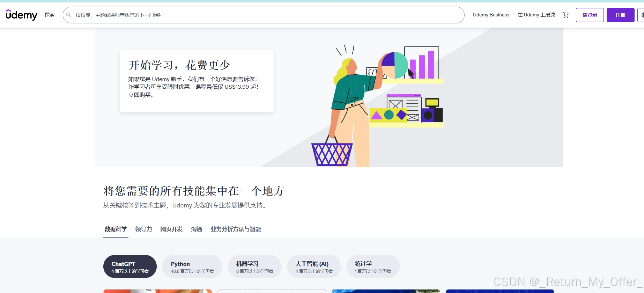
Task: Select the ChatGPT topic pill
Action: tap(130, 266)
